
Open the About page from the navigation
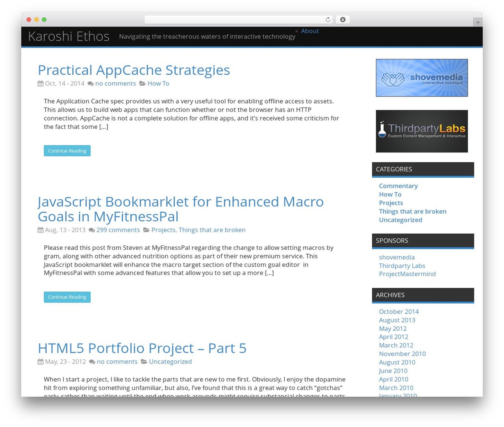(x=309, y=31)
